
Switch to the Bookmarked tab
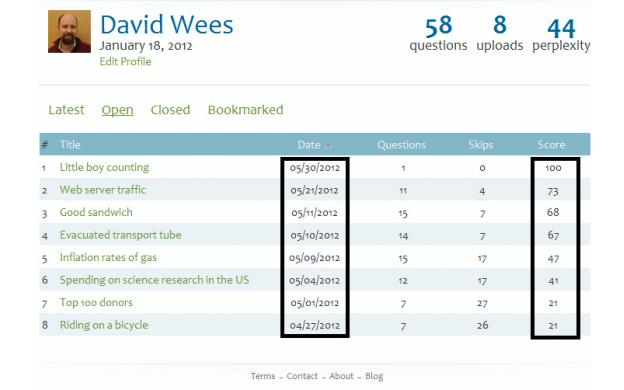(x=246, y=110)
